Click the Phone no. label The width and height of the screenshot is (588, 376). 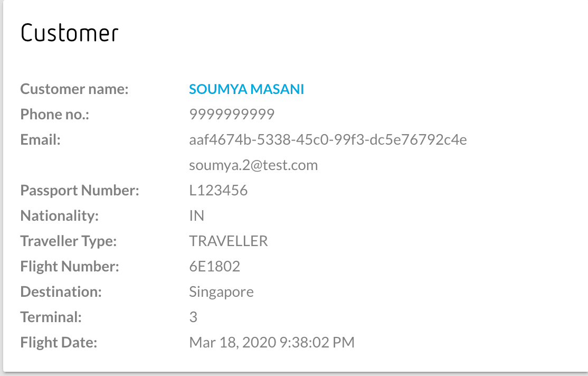55,115
